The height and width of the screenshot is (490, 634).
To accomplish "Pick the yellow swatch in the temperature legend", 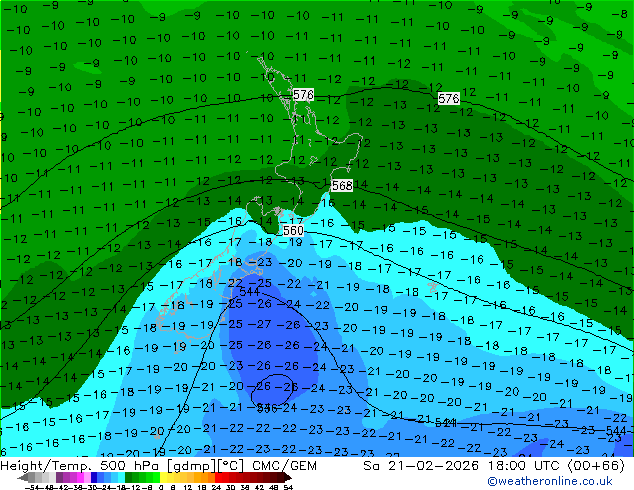I will (x=163, y=477).
